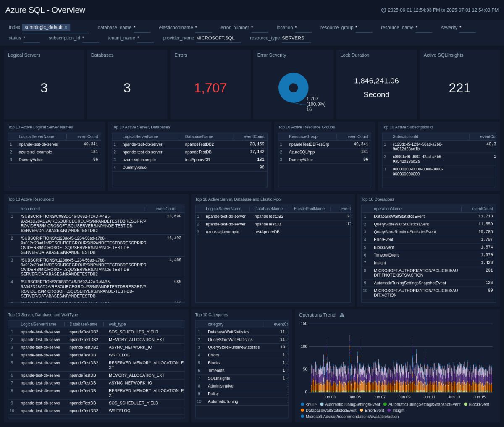Toggle Insight legend marker
This screenshot has height=427, width=504.
[x=389, y=411]
